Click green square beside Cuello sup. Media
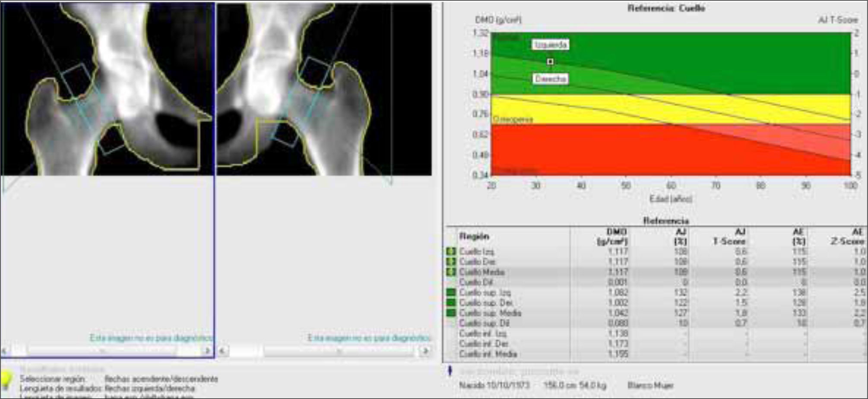Screen dimensions: 868x399 (x=451, y=313)
